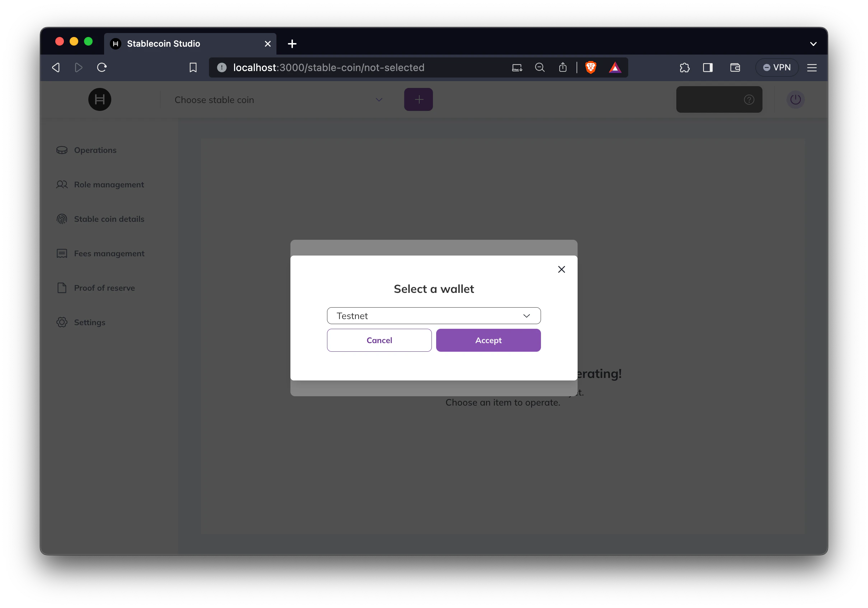Image resolution: width=868 pixels, height=608 pixels.
Task: Open the browser extensions puzzle icon
Action: (684, 67)
